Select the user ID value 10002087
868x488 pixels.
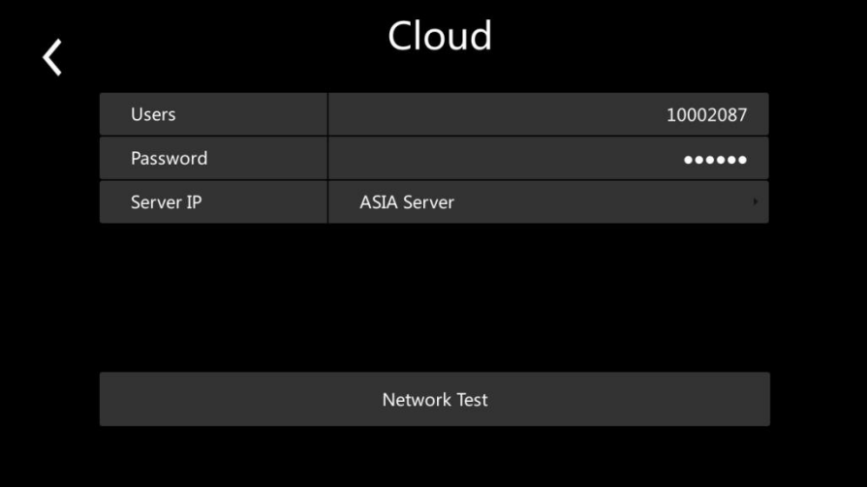pyautogui.click(x=706, y=115)
